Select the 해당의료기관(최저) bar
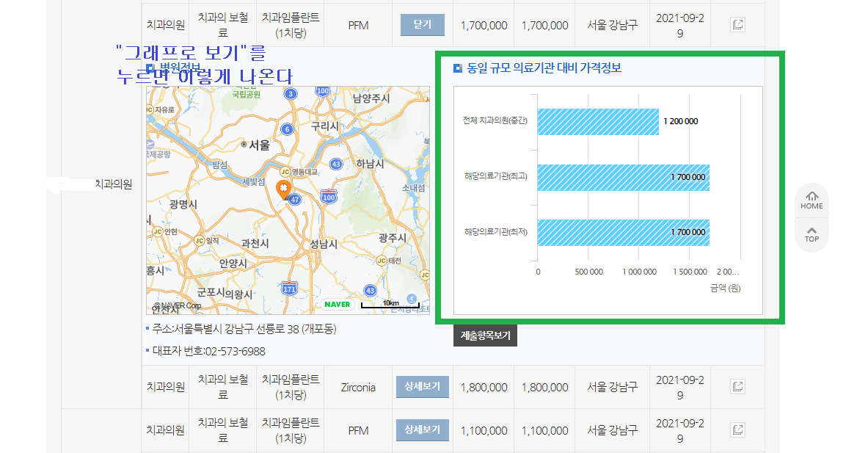Image resolution: width=868 pixels, height=453 pixels. coord(624,233)
